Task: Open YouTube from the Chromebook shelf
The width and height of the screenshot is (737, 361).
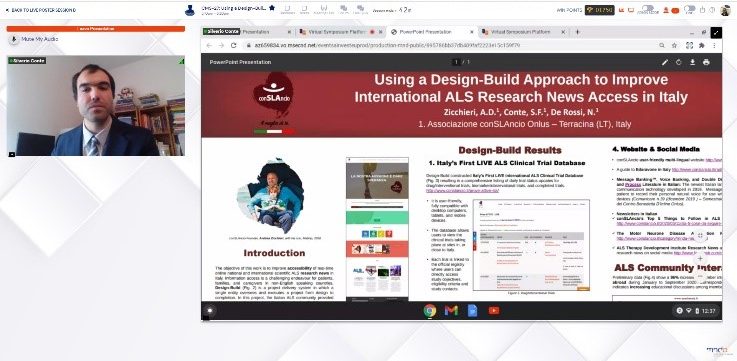Action: click(x=494, y=311)
